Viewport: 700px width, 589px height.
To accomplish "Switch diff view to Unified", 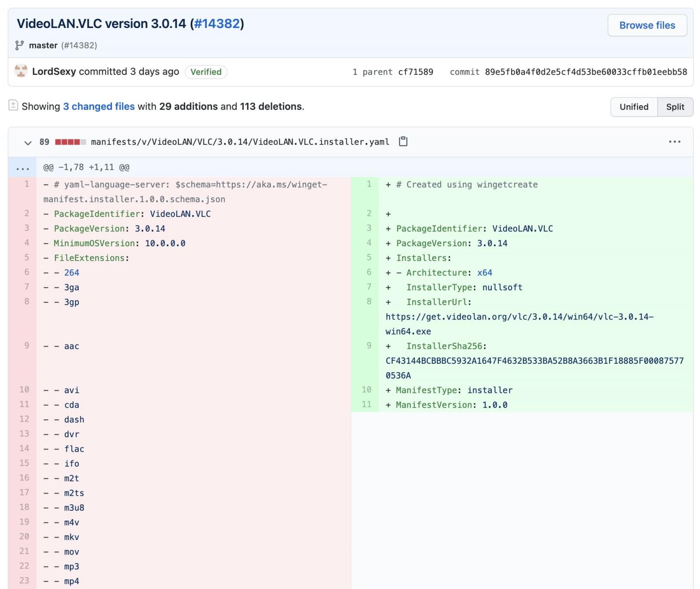I will coord(634,107).
